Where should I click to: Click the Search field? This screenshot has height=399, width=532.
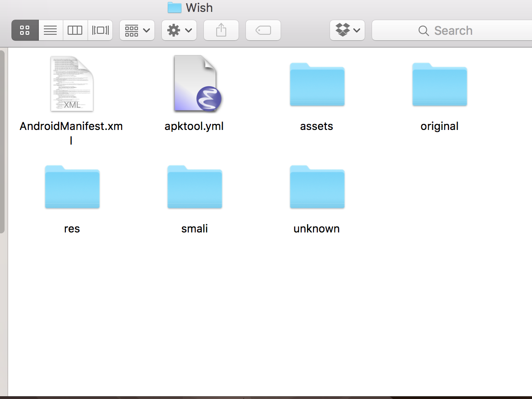click(x=452, y=30)
